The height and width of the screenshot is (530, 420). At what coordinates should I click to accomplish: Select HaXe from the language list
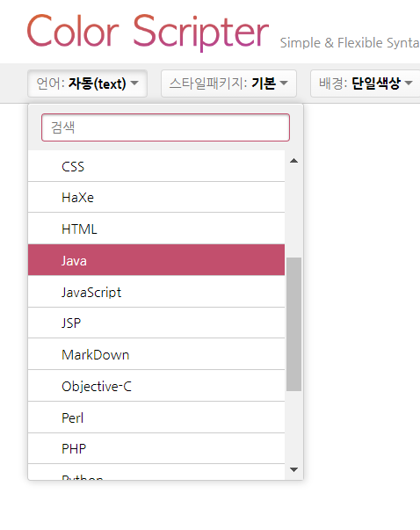tap(156, 198)
